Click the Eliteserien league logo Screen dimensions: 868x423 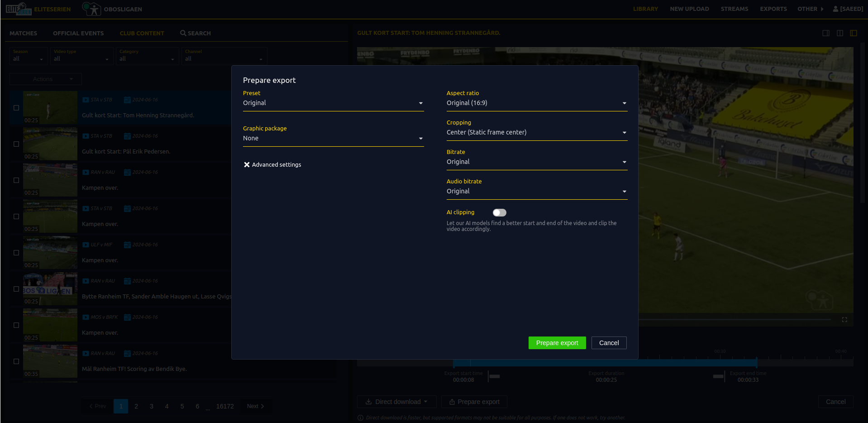[18, 8]
